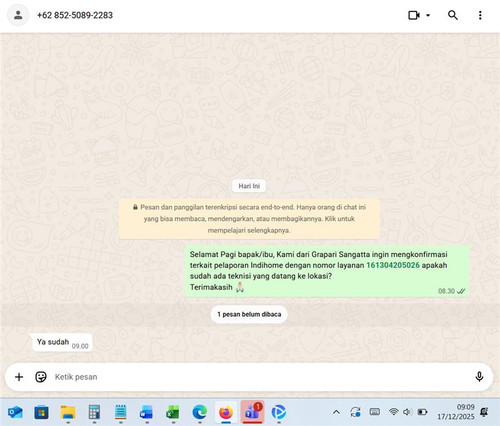Search within this chat
This screenshot has width=500, height=426.
click(453, 15)
